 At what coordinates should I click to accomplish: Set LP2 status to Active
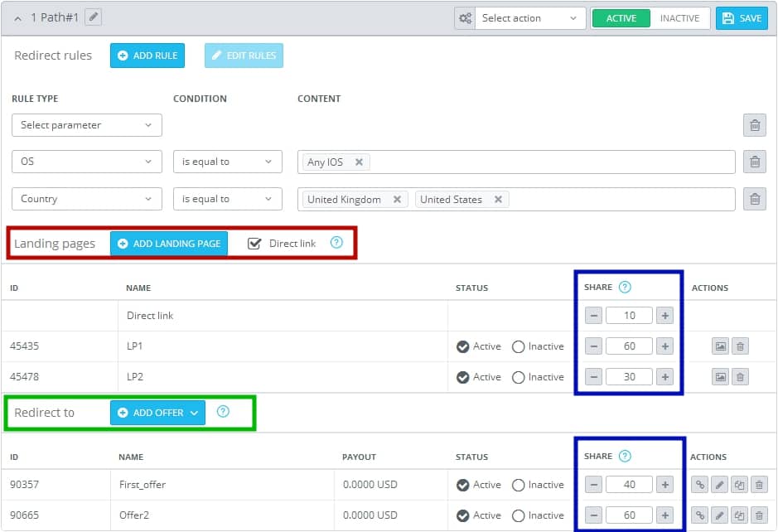[x=463, y=377]
